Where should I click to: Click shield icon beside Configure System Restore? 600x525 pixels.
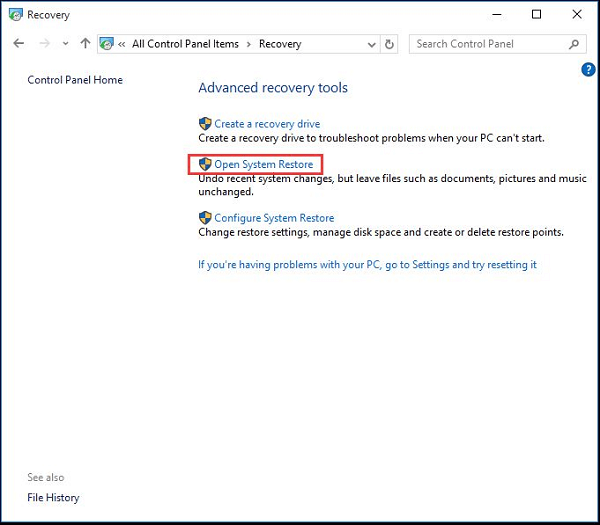click(205, 218)
